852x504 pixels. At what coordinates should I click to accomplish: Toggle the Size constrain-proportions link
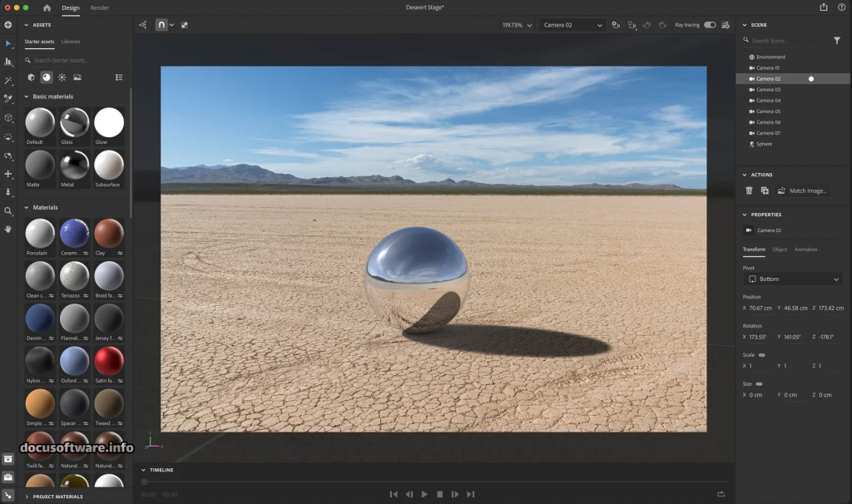pyautogui.click(x=759, y=384)
